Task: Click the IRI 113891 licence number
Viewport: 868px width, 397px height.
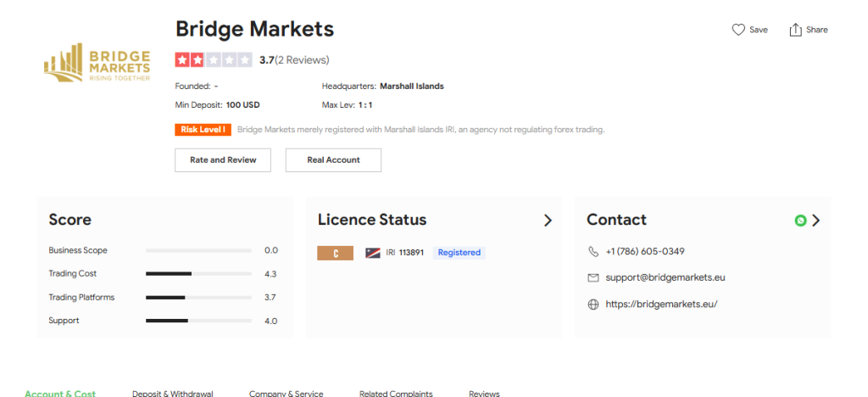Action: pos(404,253)
